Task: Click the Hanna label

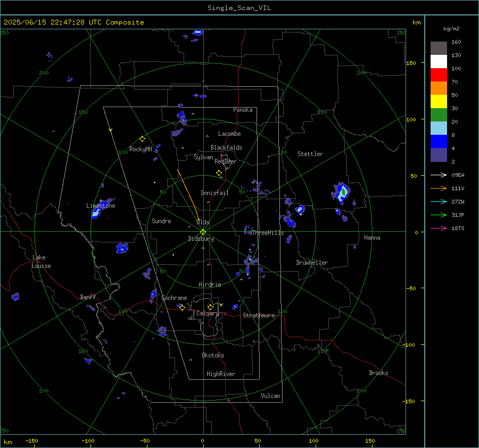Action: tap(372, 238)
